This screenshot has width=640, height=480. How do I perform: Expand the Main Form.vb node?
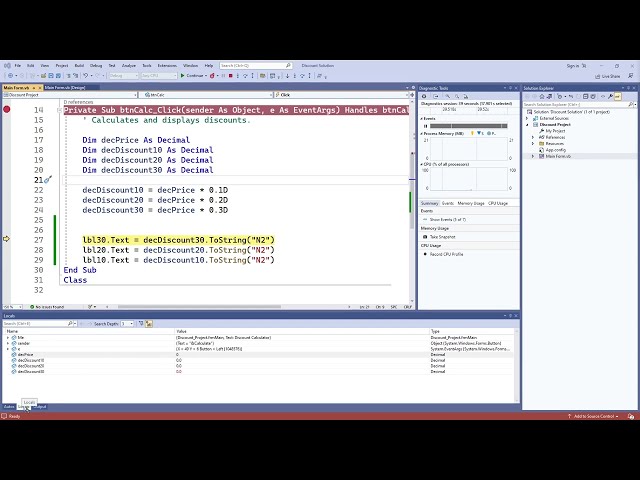click(x=533, y=156)
